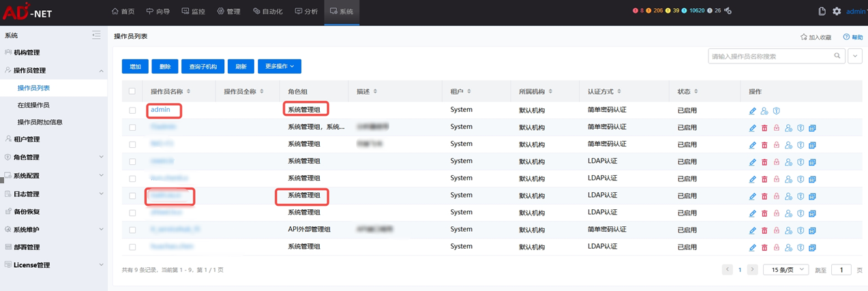The width and height of the screenshot is (868, 291).
Task: Open 在线操作员 in the sidebar
Action: pos(33,105)
